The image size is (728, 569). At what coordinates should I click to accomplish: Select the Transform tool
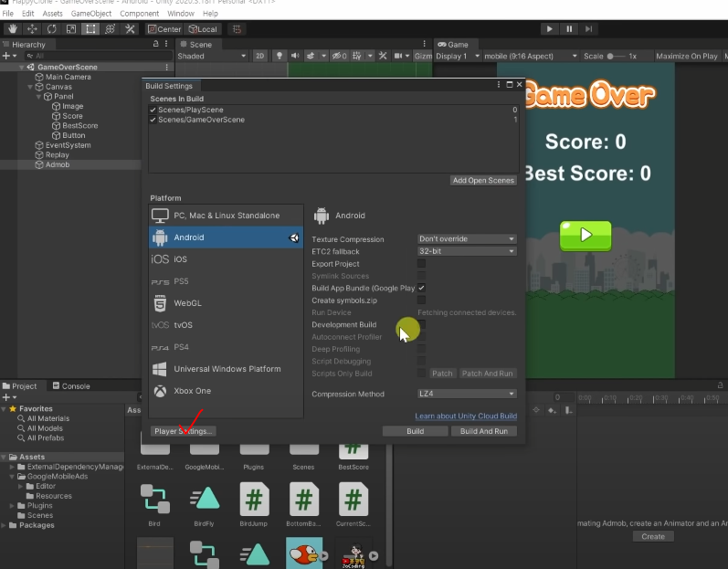(110, 29)
